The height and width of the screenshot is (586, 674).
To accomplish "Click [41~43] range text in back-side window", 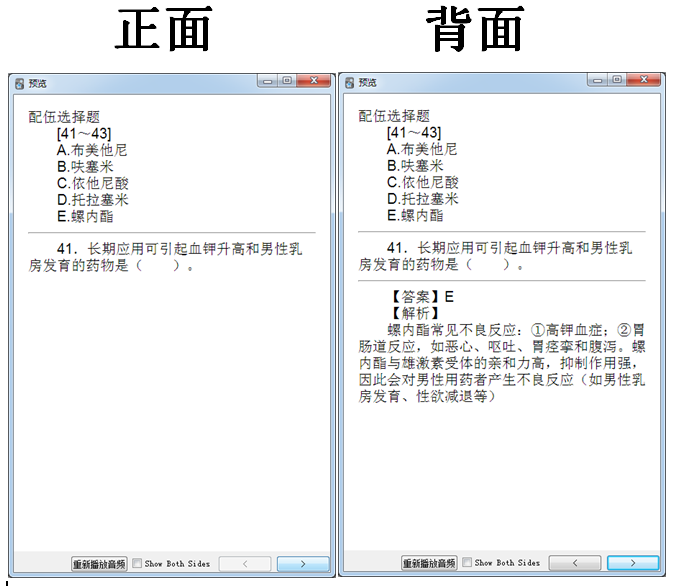I will coord(414,133).
